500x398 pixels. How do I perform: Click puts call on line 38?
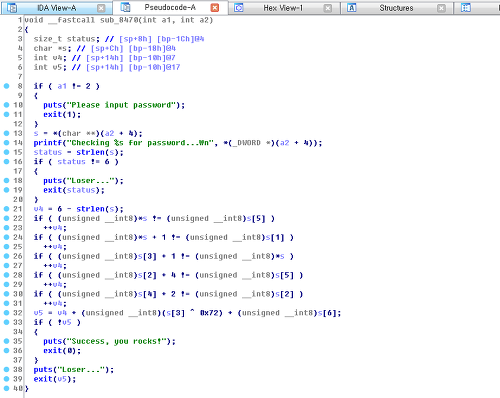click(43, 369)
